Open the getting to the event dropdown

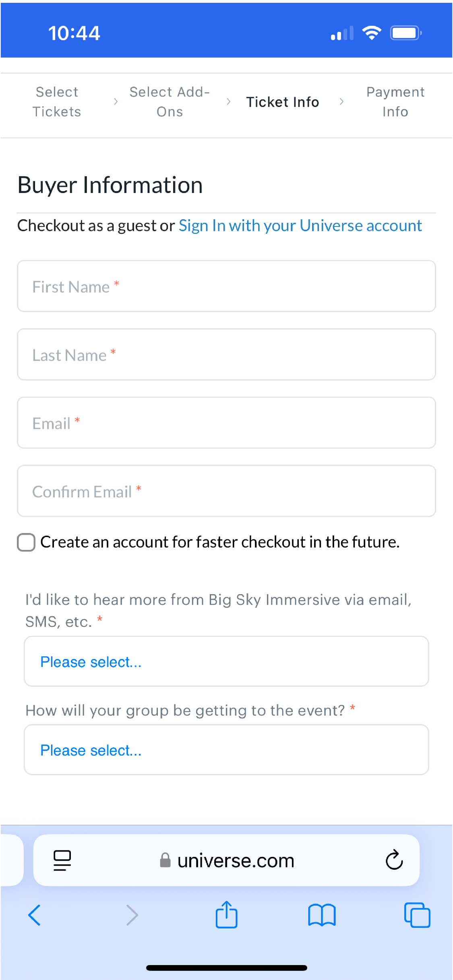coord(226,750)
